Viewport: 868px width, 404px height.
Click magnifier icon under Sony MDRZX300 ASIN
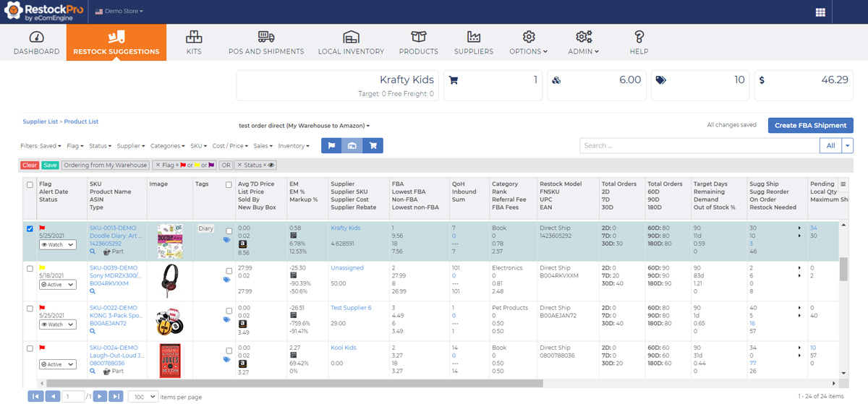click(x=93, y=293)
